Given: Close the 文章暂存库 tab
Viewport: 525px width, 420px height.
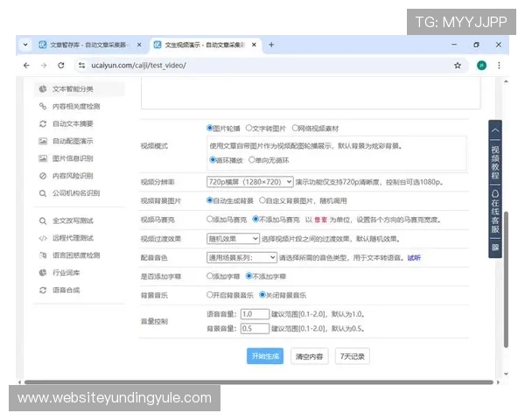Looking at the screenshot, I should click(x=139, y=45).
